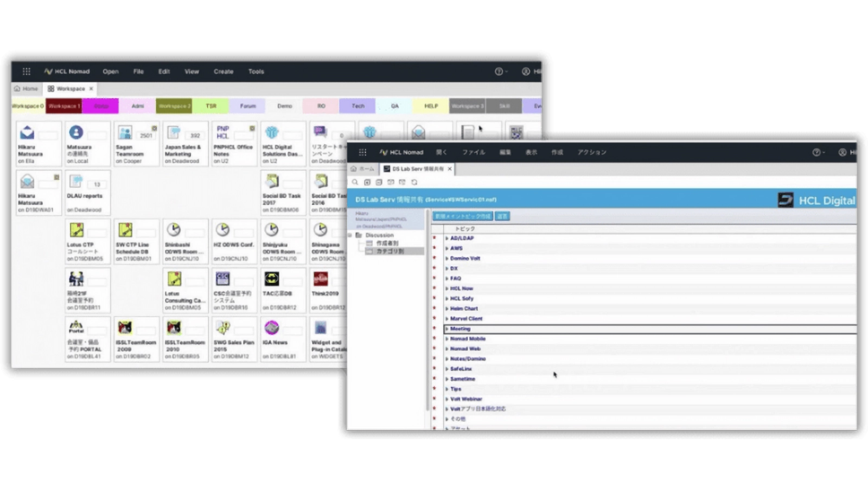This screenshot has width=868, height=488.
Task: Open the Create menu in Workspace window
Action: (x=224, y=72)
